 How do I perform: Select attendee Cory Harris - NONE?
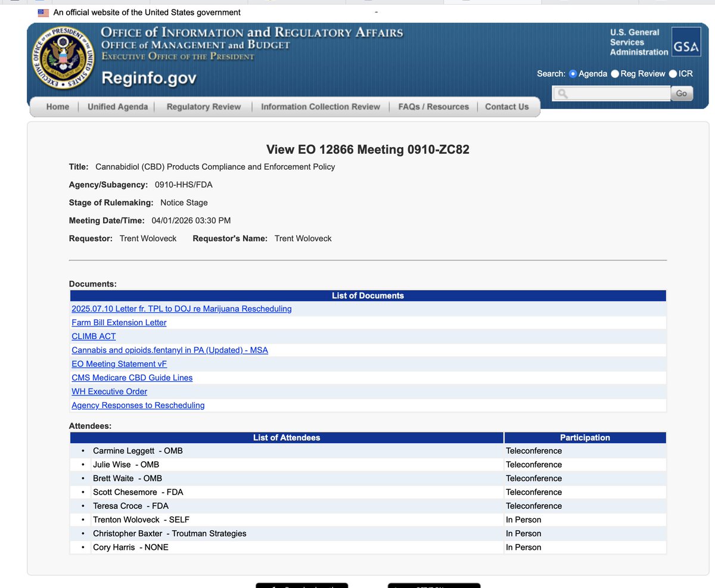pos(130,547)
